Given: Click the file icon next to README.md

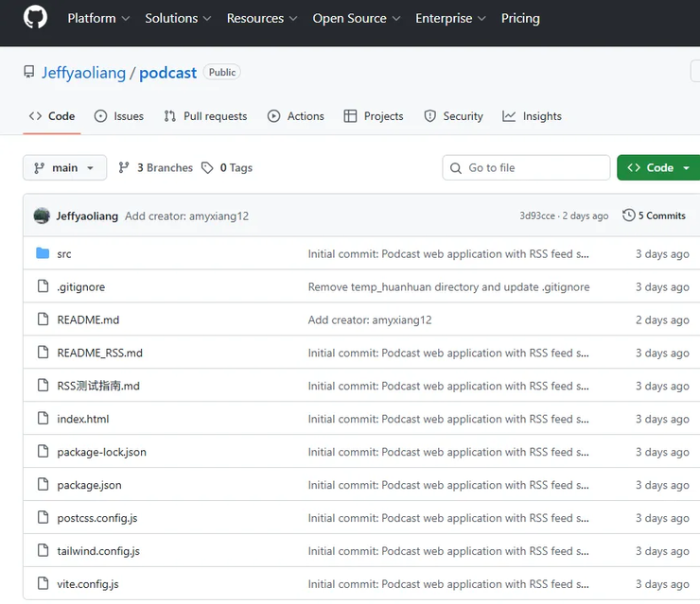Looking at the screenshot, I should click(x=42, y=319).
